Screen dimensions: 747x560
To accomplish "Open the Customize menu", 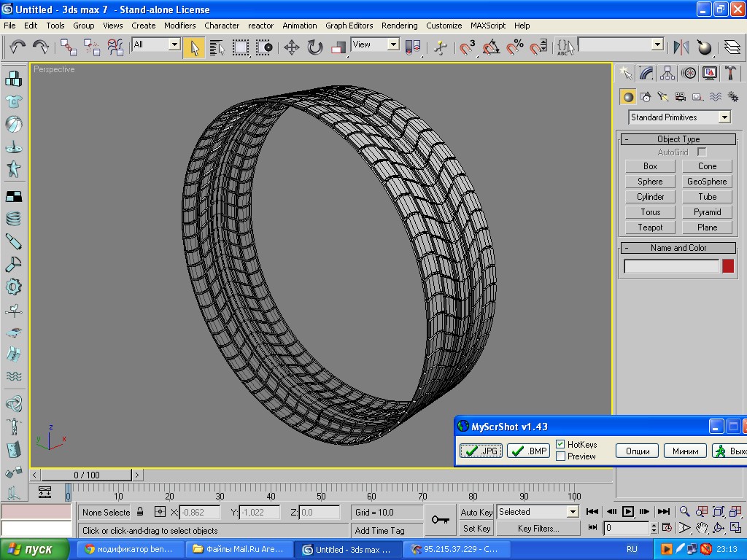I will pyautogui.click(x=444, y=26).
